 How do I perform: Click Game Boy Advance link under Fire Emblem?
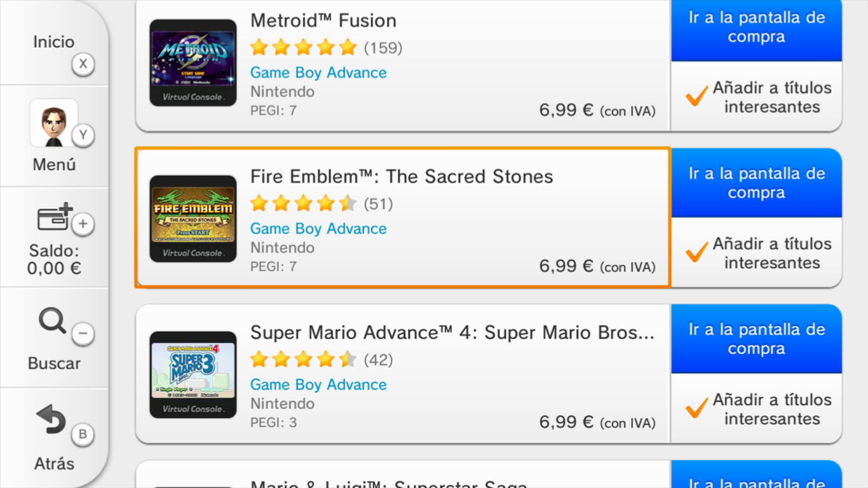pos(318,229)
